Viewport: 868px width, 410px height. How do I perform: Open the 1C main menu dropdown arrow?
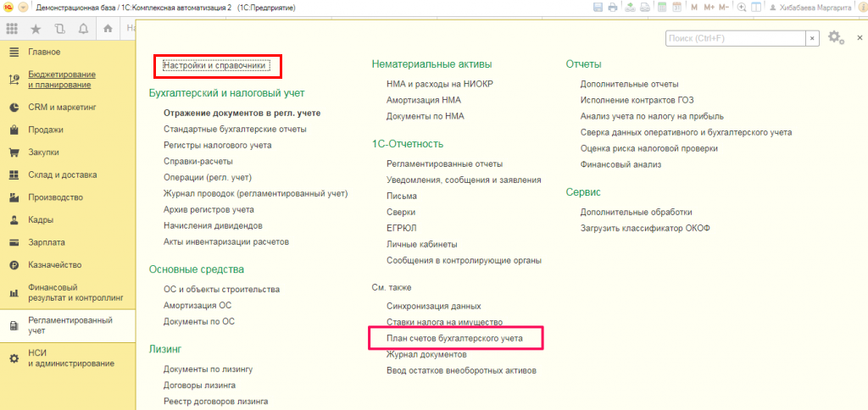[23, 8]
